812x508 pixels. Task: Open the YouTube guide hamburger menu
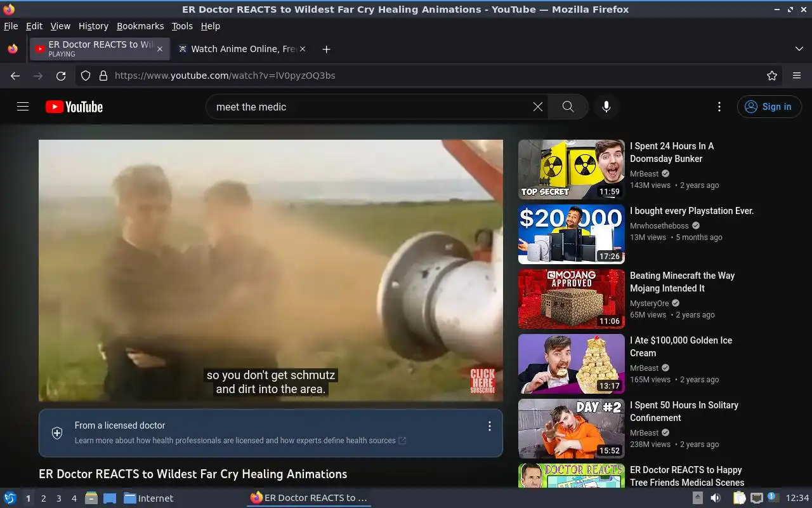tap(23, 107)
